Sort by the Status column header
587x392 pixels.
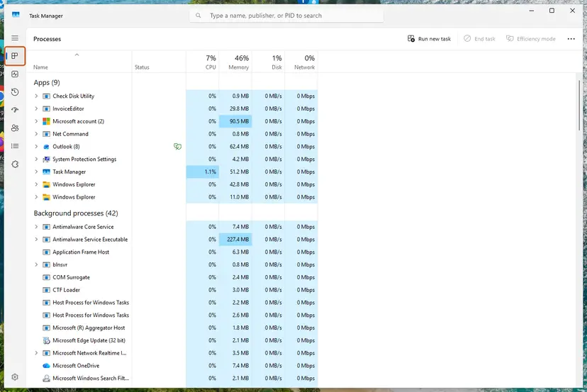(159, 62)
